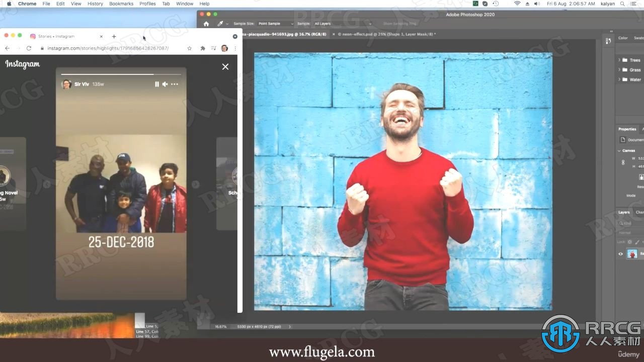
Task: Open the Properties panel tab
Action: point(627,129)
